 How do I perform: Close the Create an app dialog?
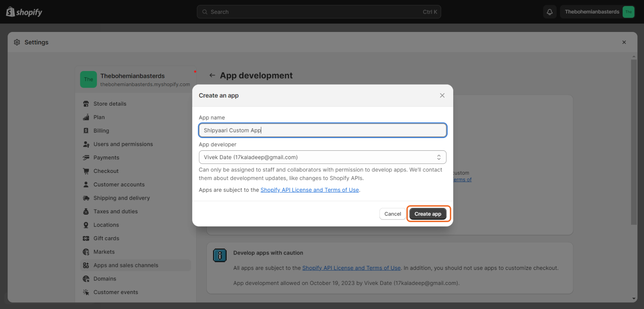click(x=442, y=95)
